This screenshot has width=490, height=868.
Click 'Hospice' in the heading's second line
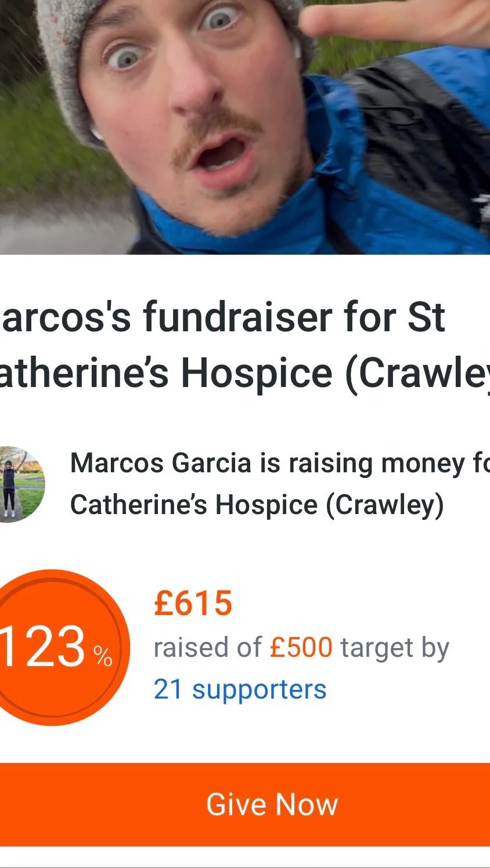point(256,373)
